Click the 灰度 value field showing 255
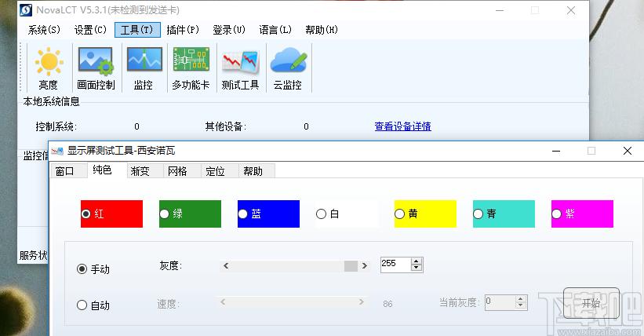 [395, 265]
